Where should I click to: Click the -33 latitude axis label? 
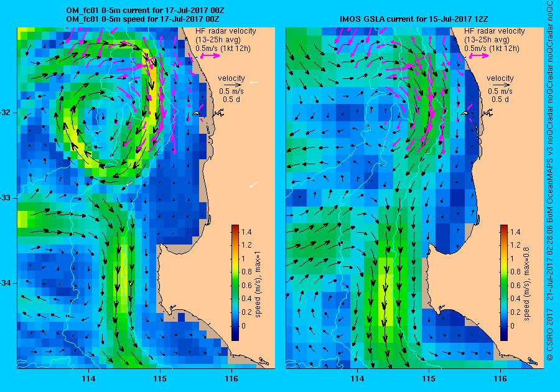point(6,198)
